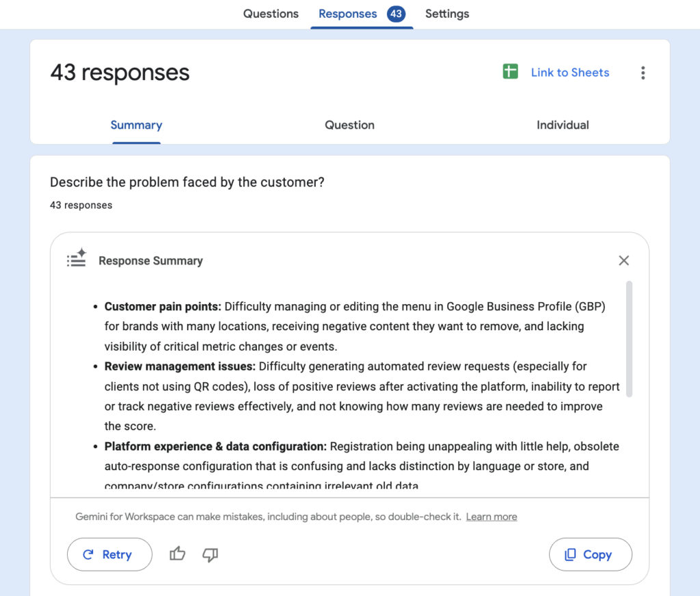Click the Response Summary sparkle list icon

(x=77, y=258)
